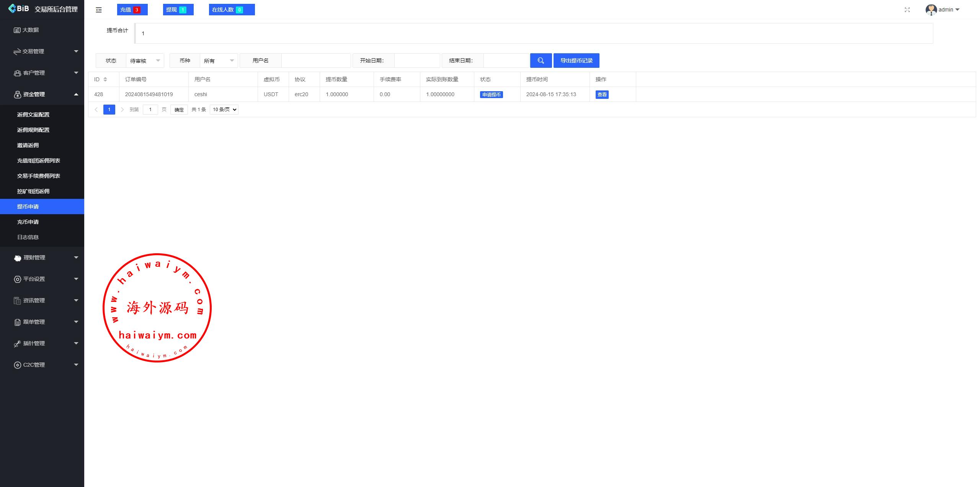The height and width of the screenshot is (487, 980).
Task: Go to next page arrow
Action: pyautogui.click(x=122, y=110)
